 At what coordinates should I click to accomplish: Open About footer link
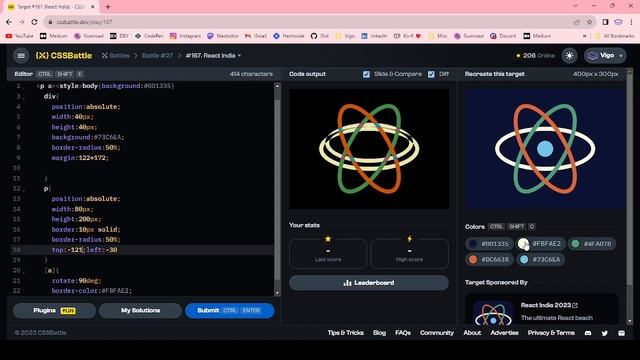click(x=472, y=333)
